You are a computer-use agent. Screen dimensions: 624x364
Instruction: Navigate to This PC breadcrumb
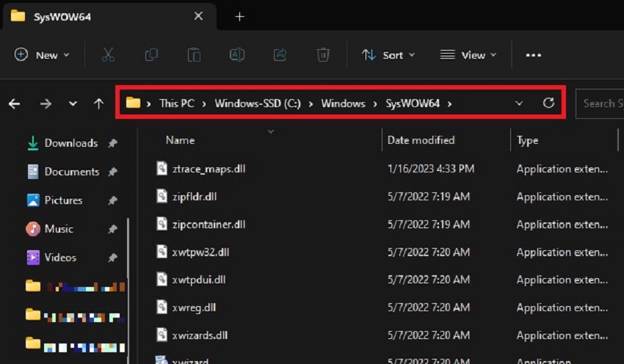click(177, 103)
